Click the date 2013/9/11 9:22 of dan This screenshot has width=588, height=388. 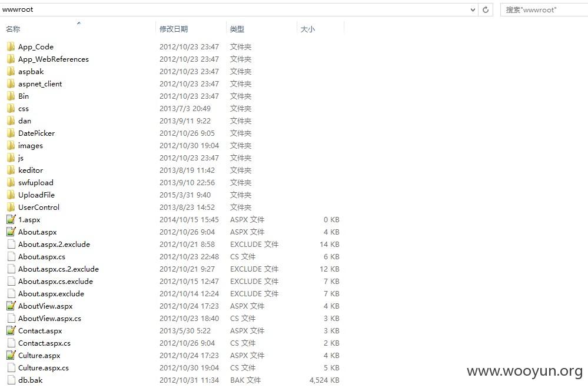pyautogui.click(x=185, y=121)
